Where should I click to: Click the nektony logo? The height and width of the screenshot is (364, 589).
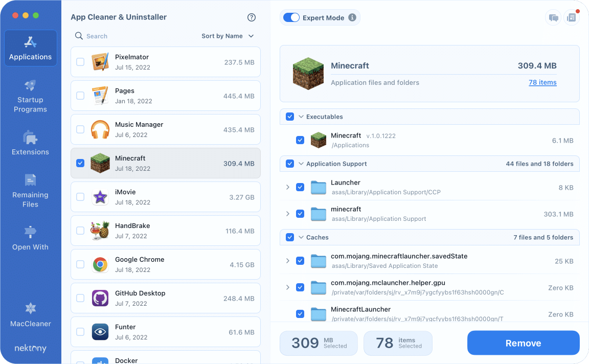[31, 348]
